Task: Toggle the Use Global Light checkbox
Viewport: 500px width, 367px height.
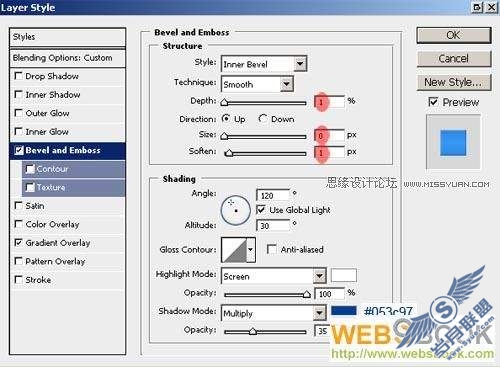Action: pos(261,210)
